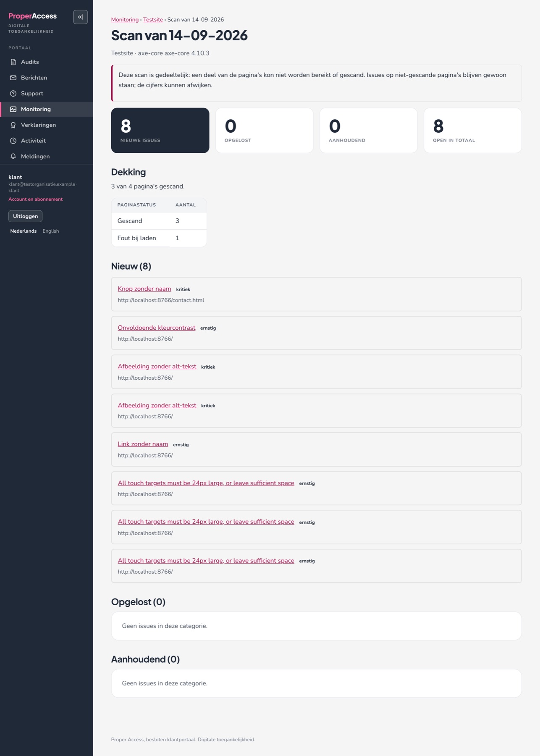
Task: Click the Support question-mark icon
Action: (x=13, y=93)
